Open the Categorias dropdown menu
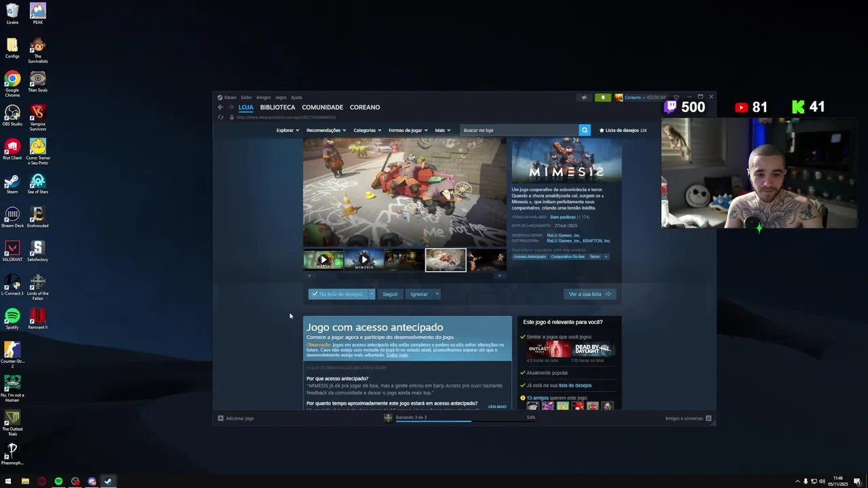 point(367,130)
